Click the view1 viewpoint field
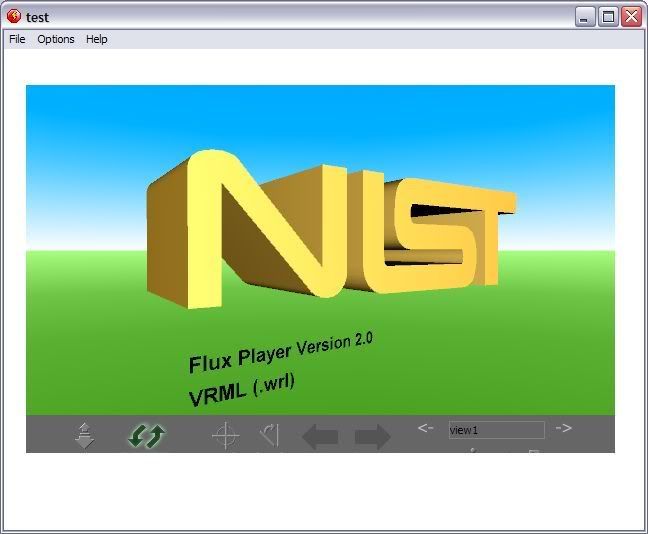 (496, 430)
